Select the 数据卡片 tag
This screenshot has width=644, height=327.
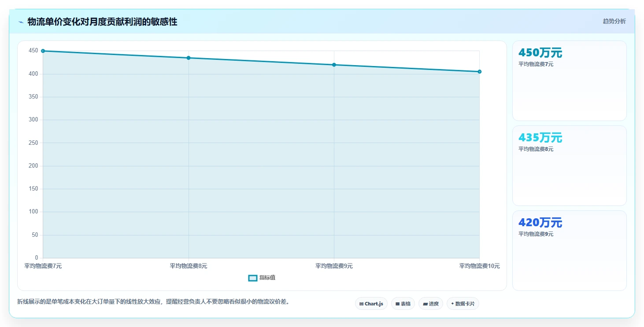click(463, 304)
